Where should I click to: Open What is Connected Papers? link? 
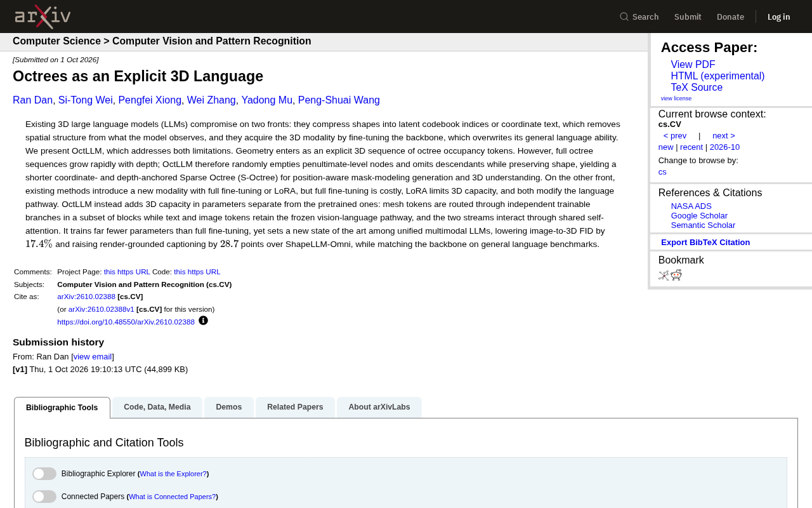coord(173,497)
